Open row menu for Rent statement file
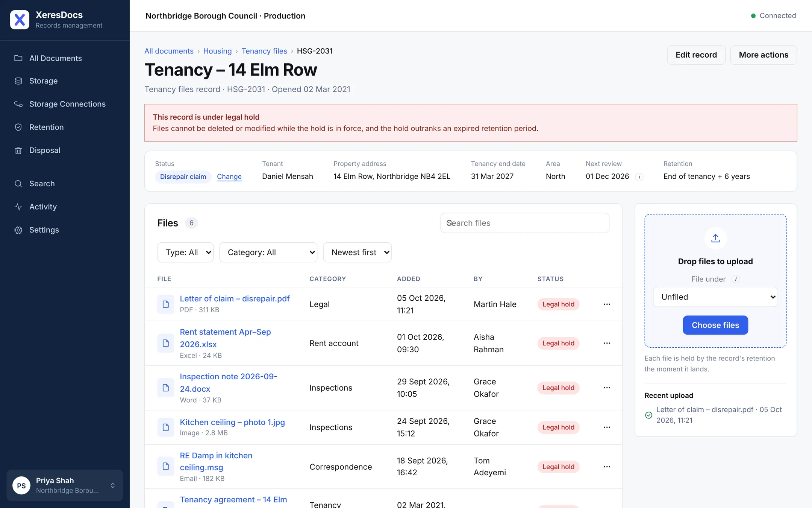 point(607,343)
